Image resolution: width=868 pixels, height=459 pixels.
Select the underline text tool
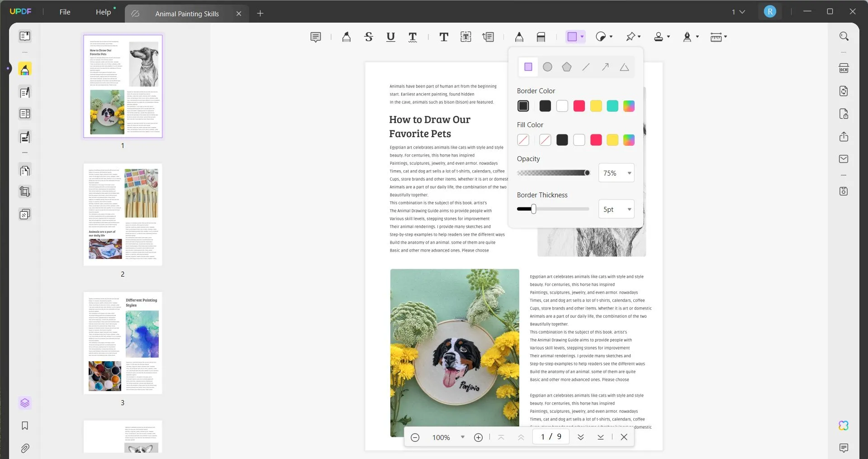[391, 37]
